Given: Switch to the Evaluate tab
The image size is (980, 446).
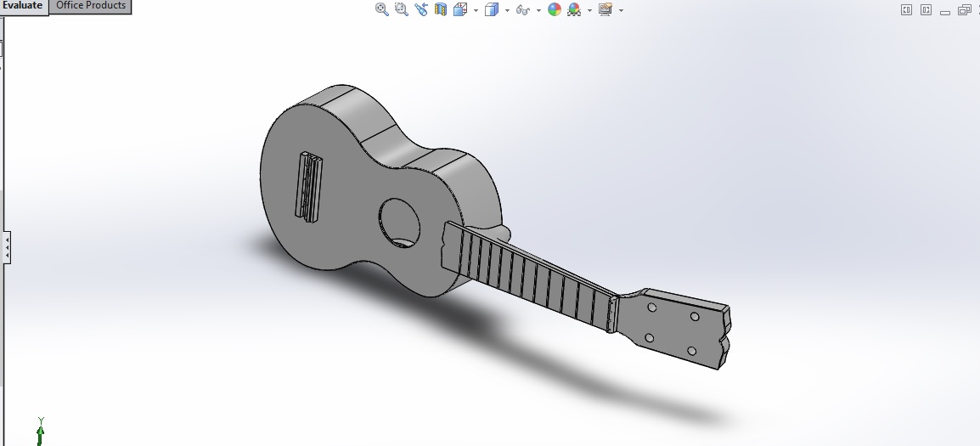Looking at the screenshot, I should pos(24,6).
